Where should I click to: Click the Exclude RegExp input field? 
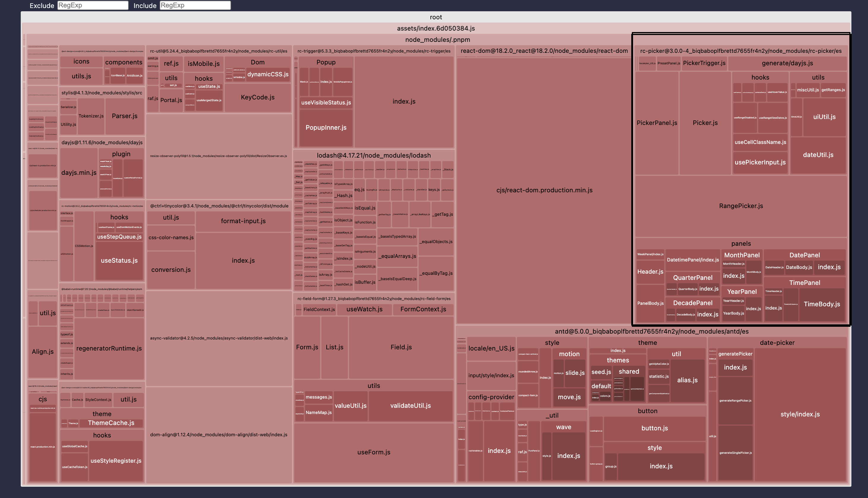[x=92, y=5]
